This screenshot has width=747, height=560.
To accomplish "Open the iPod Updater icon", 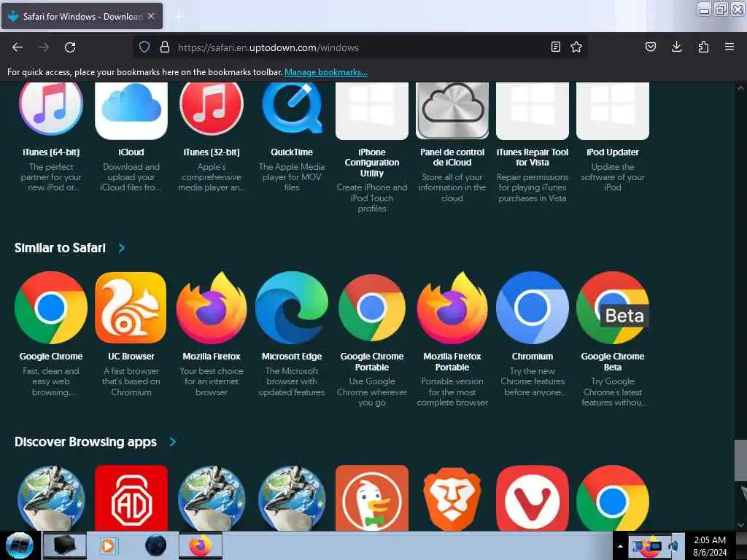I will click(x=613, y=112).
